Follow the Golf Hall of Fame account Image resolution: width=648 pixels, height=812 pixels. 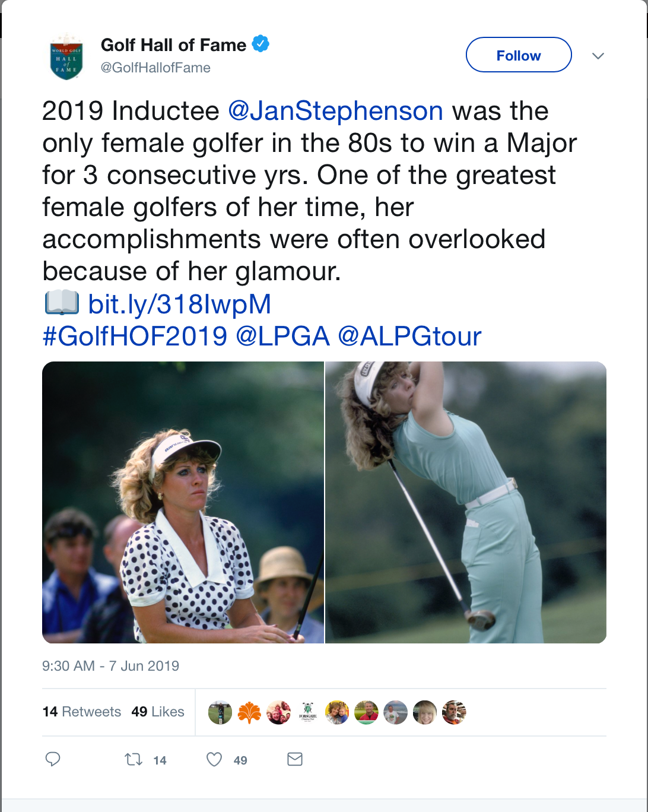[x=519, y=55]
